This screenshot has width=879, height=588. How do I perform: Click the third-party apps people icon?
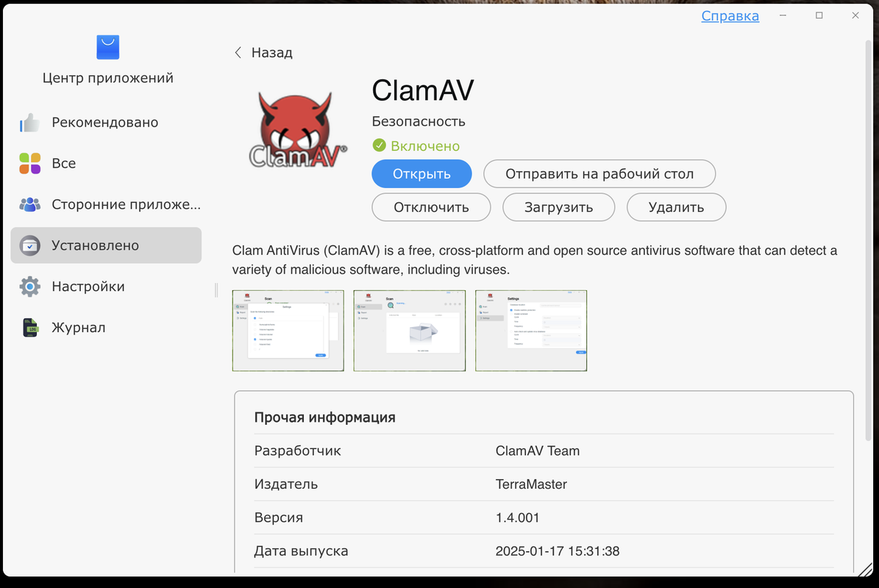pyautogui.click(x=29, y=204)
